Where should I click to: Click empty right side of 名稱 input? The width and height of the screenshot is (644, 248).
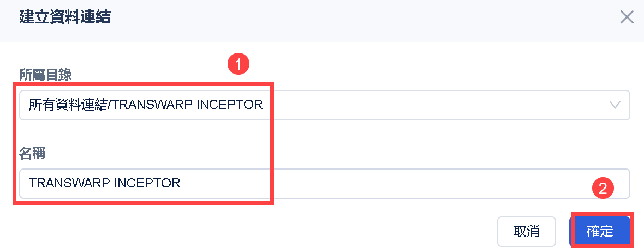(x=491, y=183)
